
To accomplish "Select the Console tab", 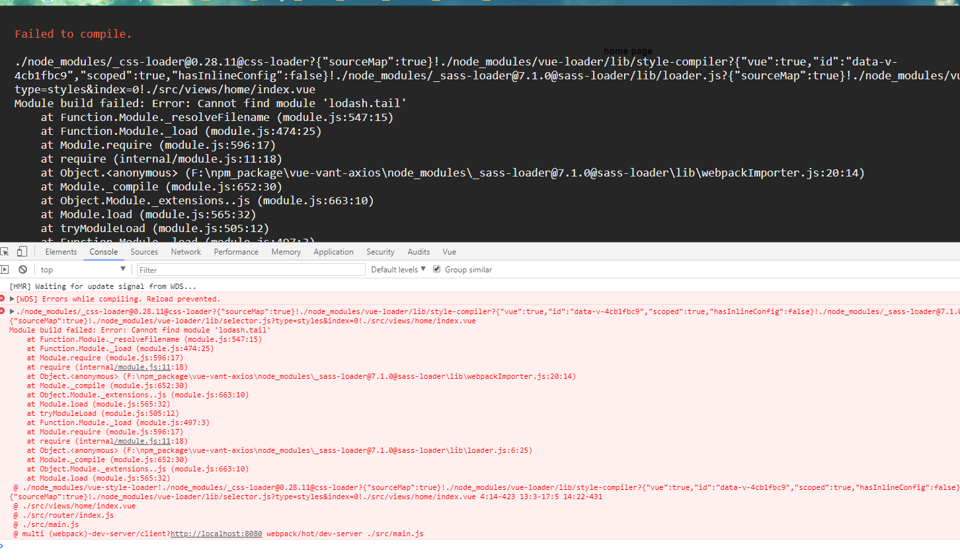I will (104, 252).
